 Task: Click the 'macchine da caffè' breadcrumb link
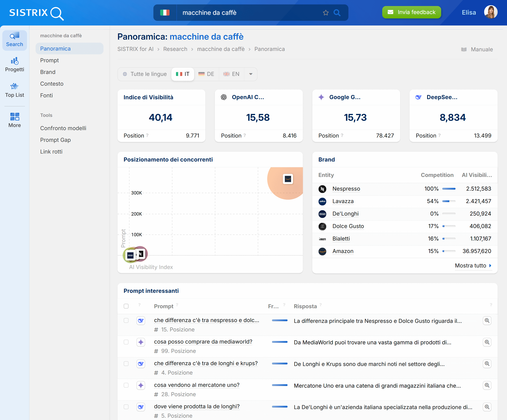(x=221, y=49)
